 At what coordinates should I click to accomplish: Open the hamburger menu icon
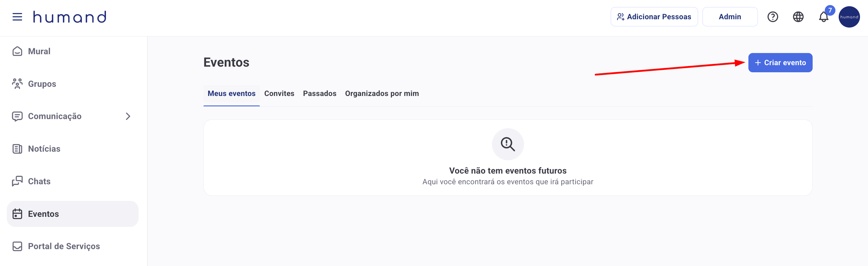click(x=17, y=17)
